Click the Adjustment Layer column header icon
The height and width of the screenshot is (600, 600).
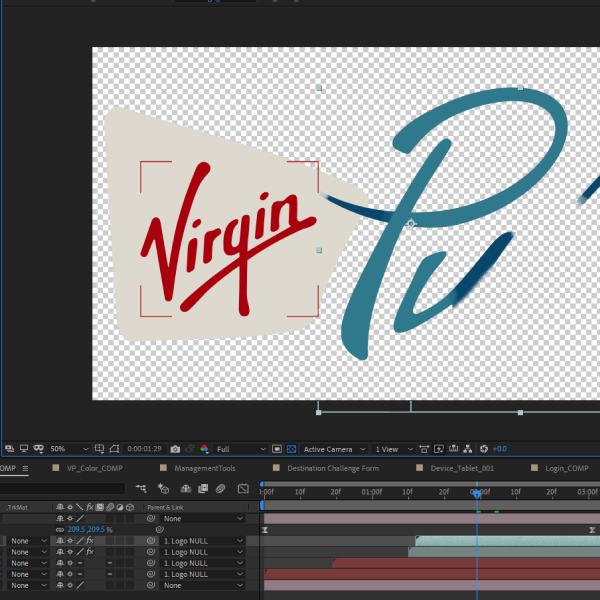[x=120, y=507]
